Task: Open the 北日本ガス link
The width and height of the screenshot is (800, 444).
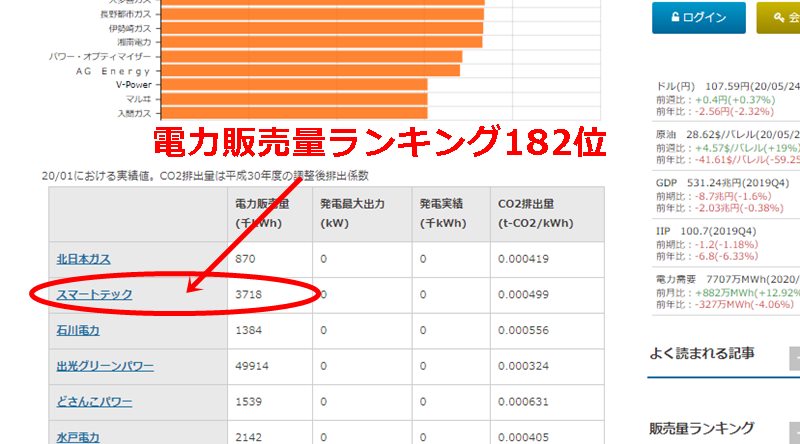Action: [x=83, y=259]
